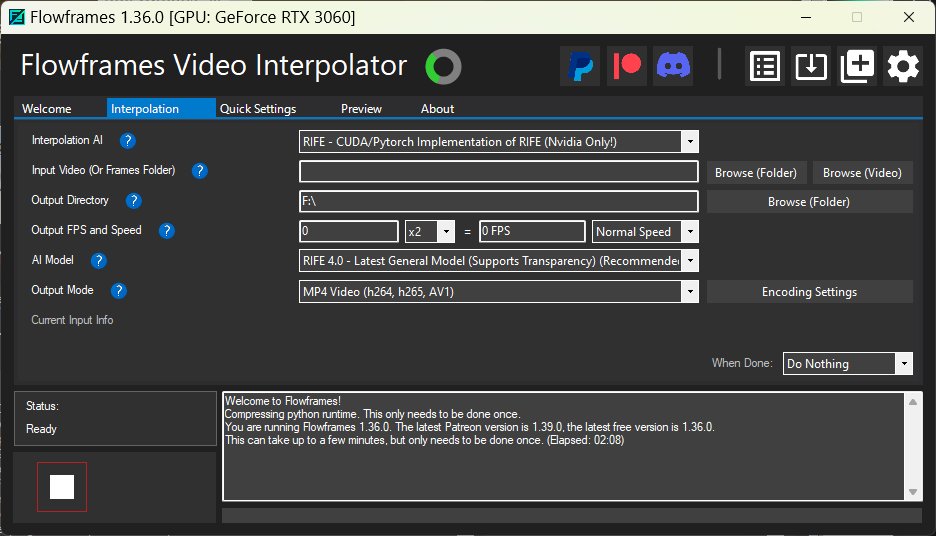936x536 pixels.
Task: Click Browse (Folder) next to input video
Action: pyautogui.click(x=756, y=172)
